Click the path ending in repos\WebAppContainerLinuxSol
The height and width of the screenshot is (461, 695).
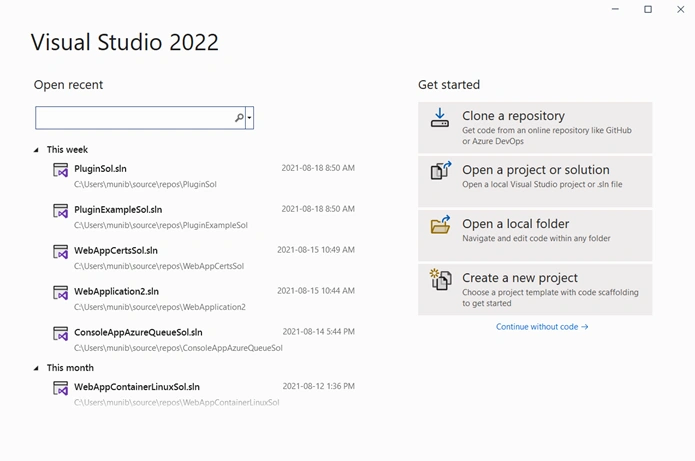176,402
